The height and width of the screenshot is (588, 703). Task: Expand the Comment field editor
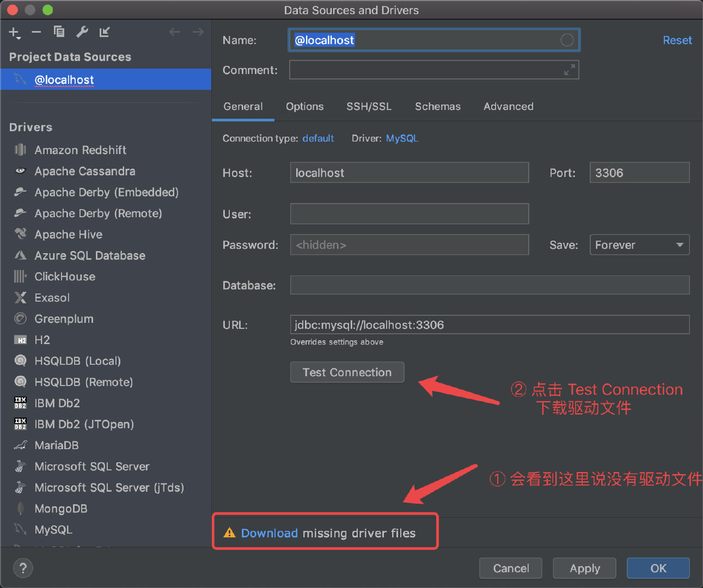point(570,70)
